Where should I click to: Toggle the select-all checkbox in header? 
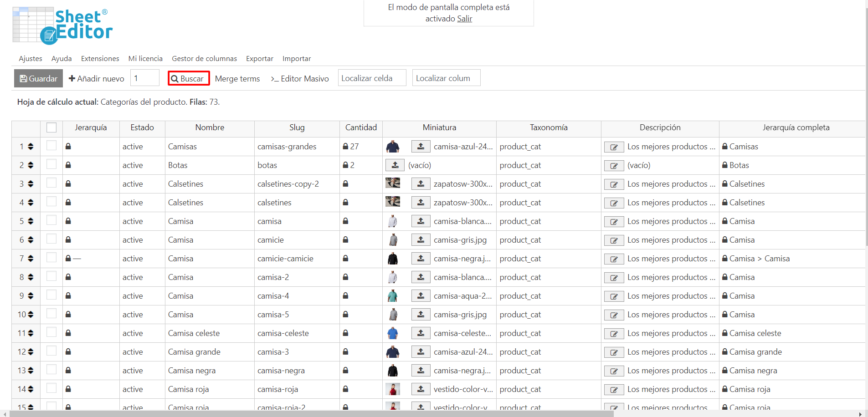[x=51, y=128]
